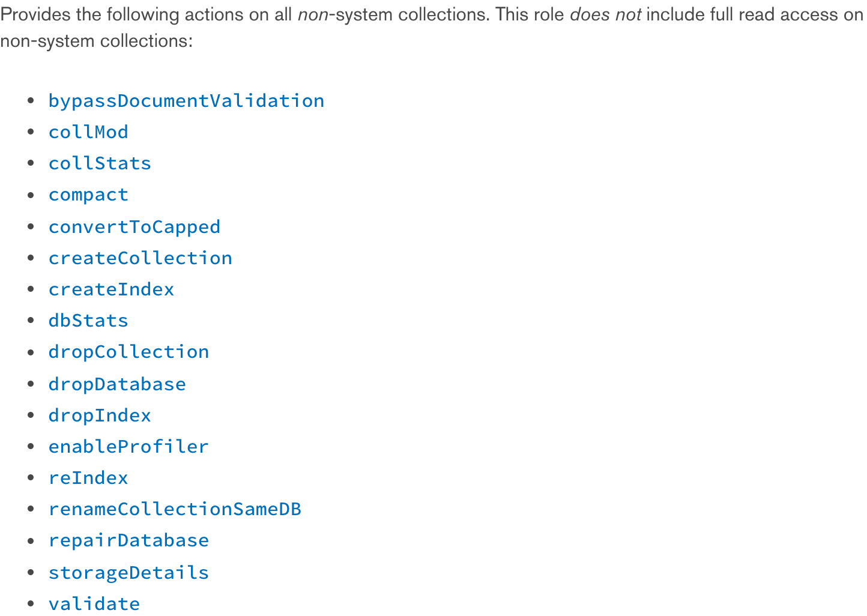Open the dropDatabase link

tap(117, 384)
